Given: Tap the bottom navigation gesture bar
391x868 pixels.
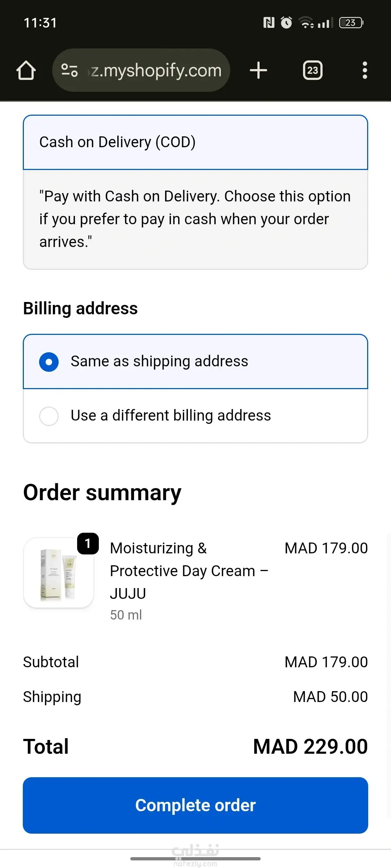Looking at the screenshot, I should 195,859.
